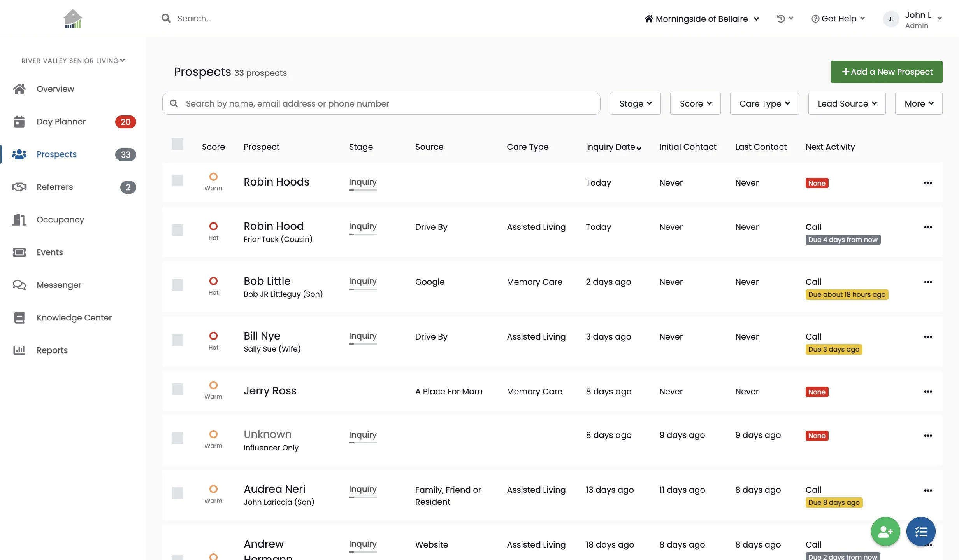This screenshot has height=560, width=959.
Task: Select the checkbox for Robin Hoods row
Action: coord(177,180)
